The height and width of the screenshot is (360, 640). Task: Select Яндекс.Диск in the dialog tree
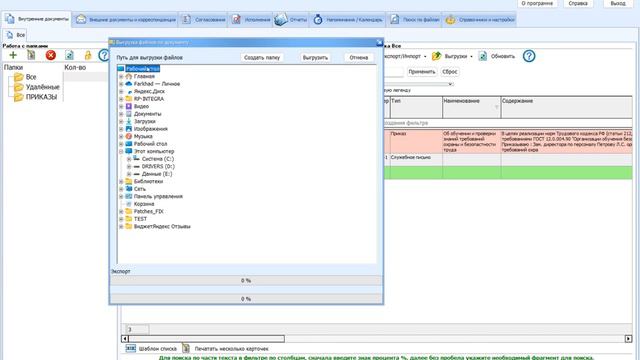pos(149,91)
